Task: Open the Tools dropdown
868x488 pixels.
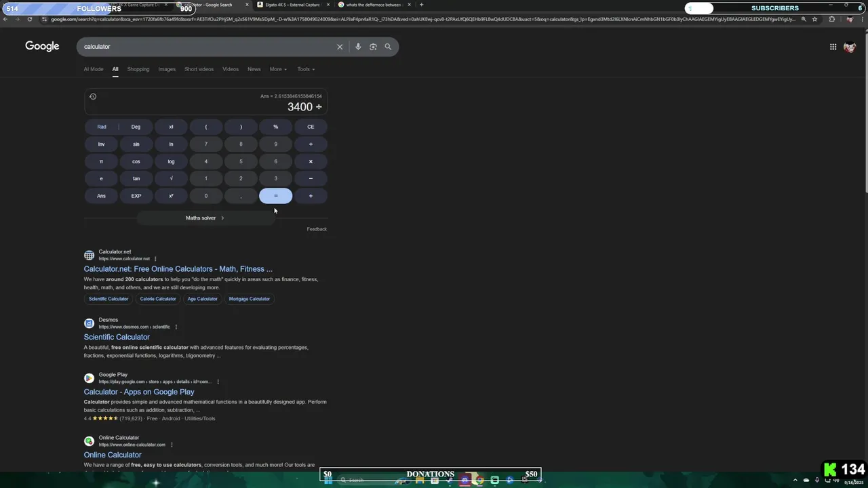Action: (306, 69)
